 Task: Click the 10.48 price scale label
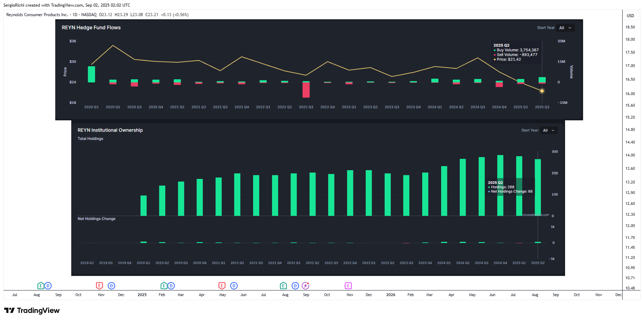[x=630, y=288]
